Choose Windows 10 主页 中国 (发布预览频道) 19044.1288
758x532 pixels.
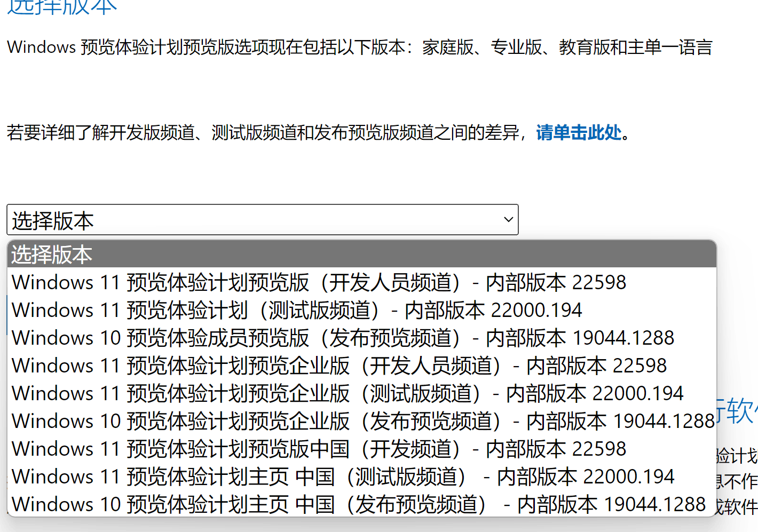click(361, 504)
